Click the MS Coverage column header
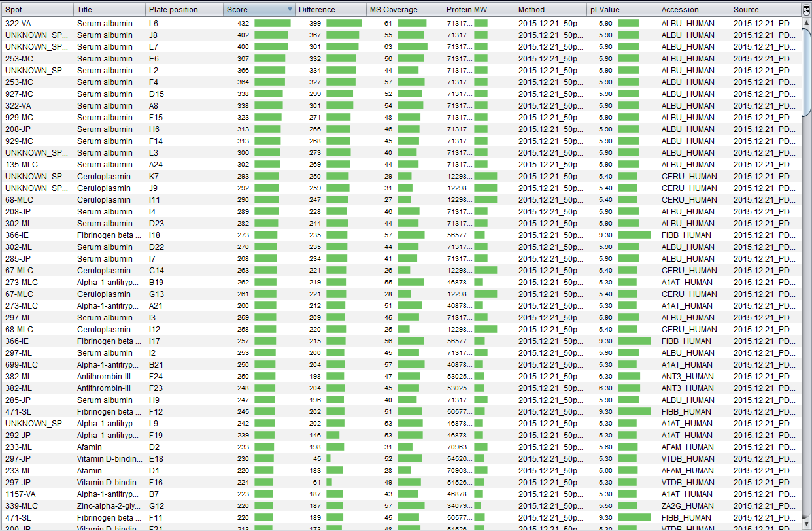Screen dimensions: 812x531 tap(403, 10)
